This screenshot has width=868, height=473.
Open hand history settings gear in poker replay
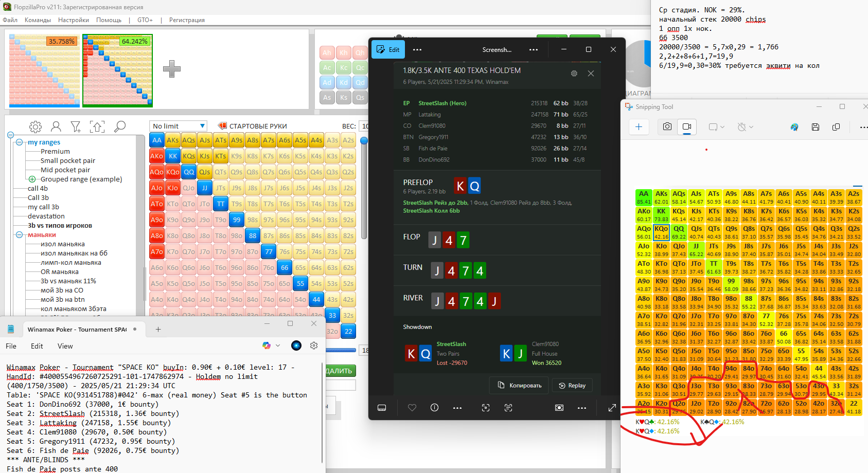click(x=574, y=74)
